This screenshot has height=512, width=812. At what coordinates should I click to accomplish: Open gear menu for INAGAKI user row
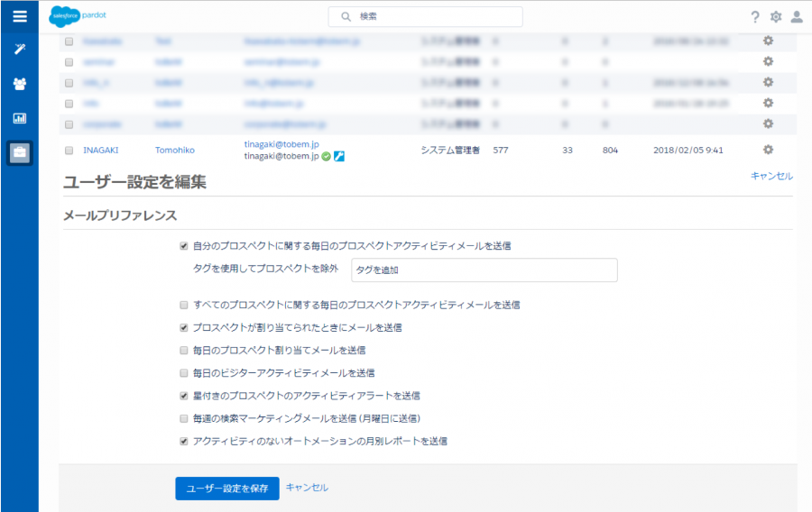768,150
